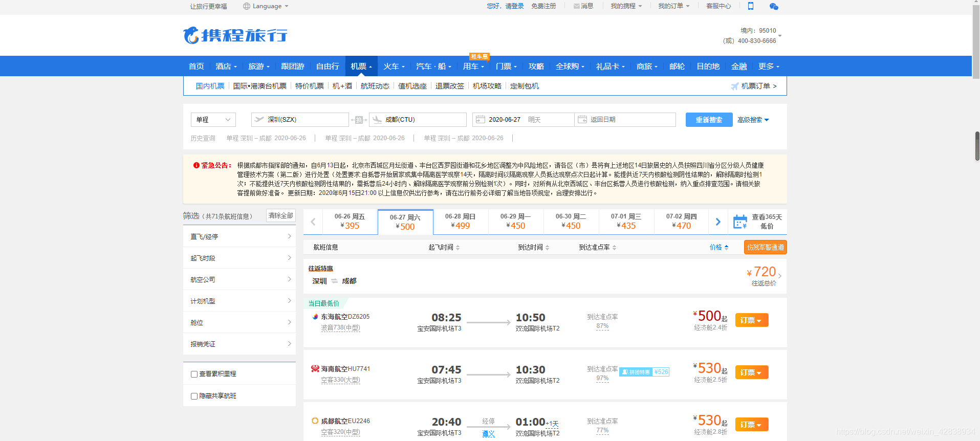Image resolution: width=980 pixels, height=441 pixels.
Task: Click the airplane icon beside 机票订单
Action: point(734,86)
